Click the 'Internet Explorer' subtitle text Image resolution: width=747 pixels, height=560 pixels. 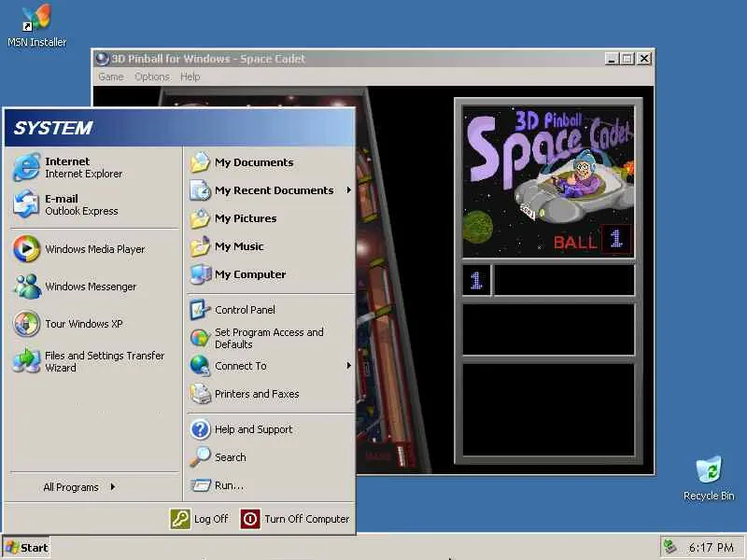pyautogui.click(x=84, y=174)
